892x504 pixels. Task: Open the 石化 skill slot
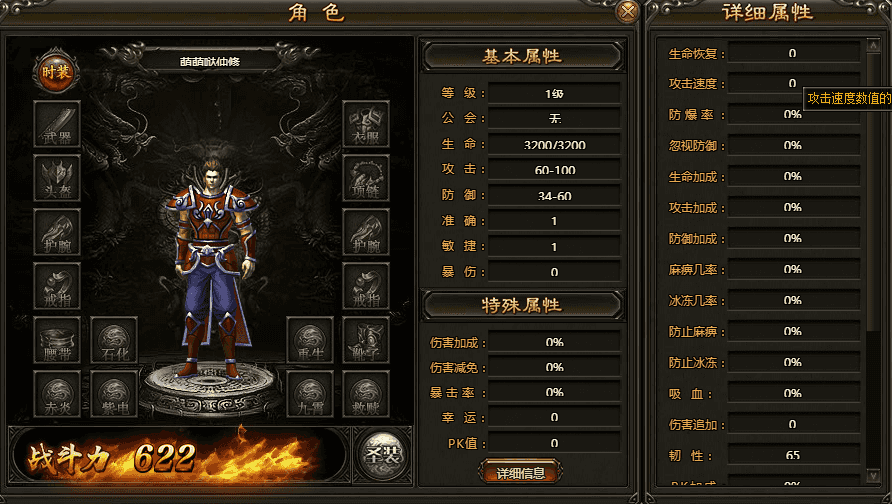114,340
